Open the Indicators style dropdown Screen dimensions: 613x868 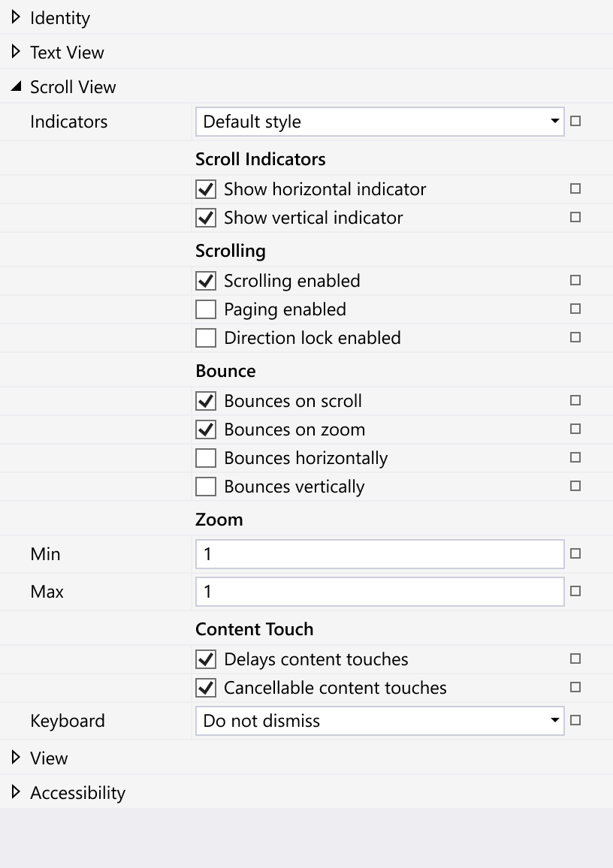click(x=379, y=122)
